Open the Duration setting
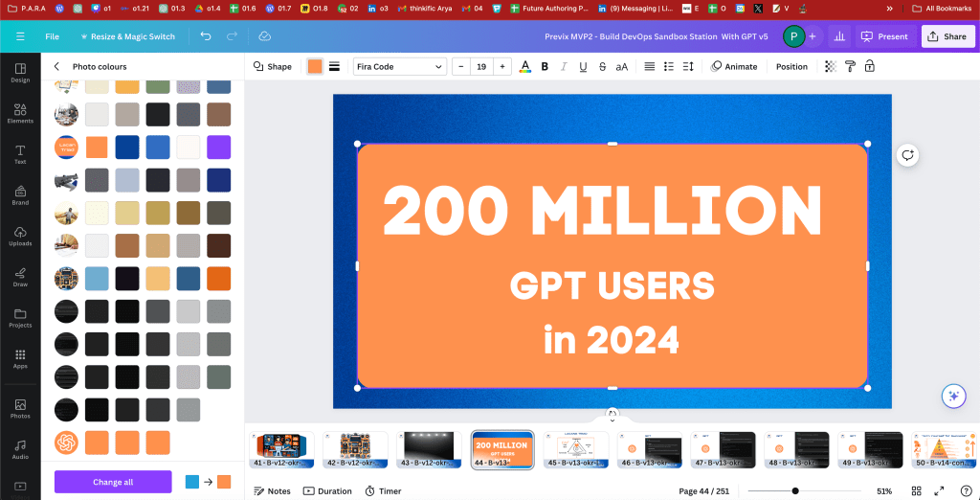 (x=327, y=491)
